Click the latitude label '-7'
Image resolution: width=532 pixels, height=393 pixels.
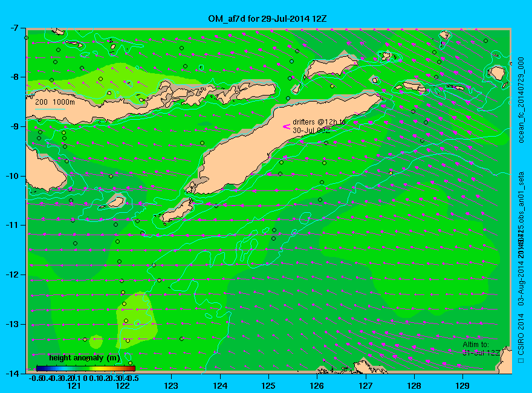click(x=13, y=28)
